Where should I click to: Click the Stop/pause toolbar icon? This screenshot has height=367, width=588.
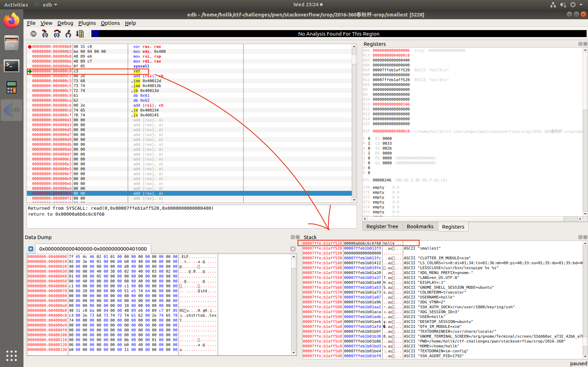click(33, 34)
